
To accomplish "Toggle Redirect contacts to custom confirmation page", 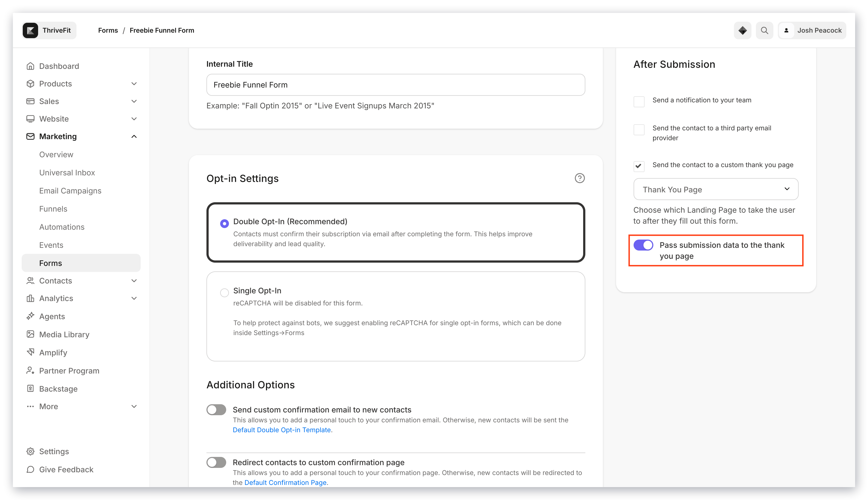I will (x=216, y=462).
